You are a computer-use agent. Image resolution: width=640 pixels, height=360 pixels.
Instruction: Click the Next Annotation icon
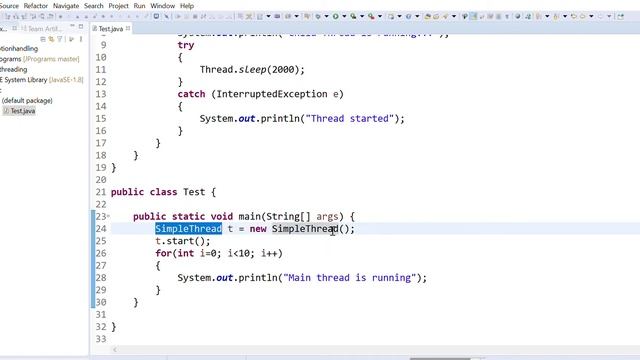click(x=538, y=16)
